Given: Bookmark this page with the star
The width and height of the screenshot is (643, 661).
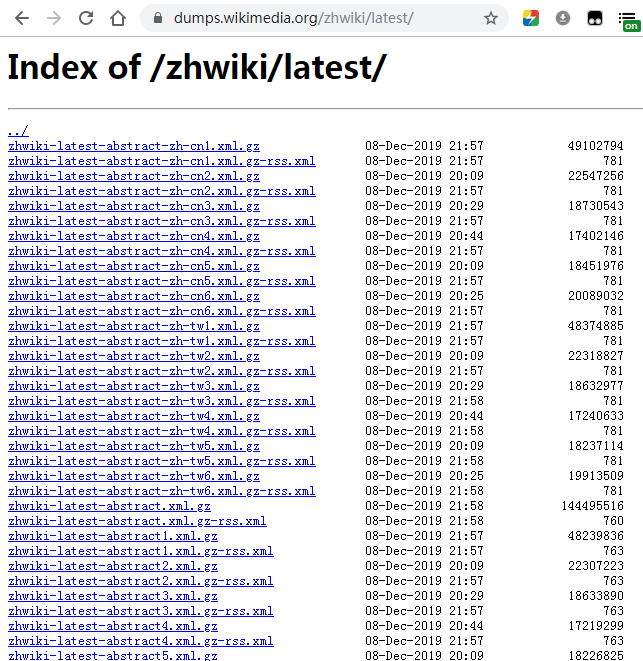Looking at the screenshot, I should tap(491, 18).
